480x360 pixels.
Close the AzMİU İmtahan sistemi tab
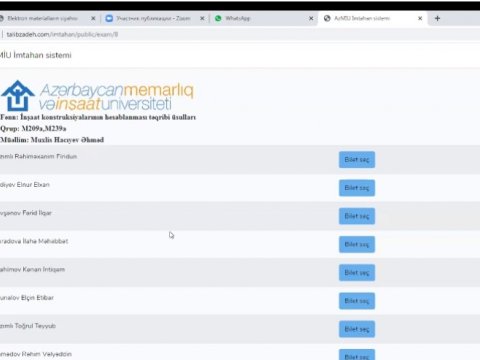point(420,18)
